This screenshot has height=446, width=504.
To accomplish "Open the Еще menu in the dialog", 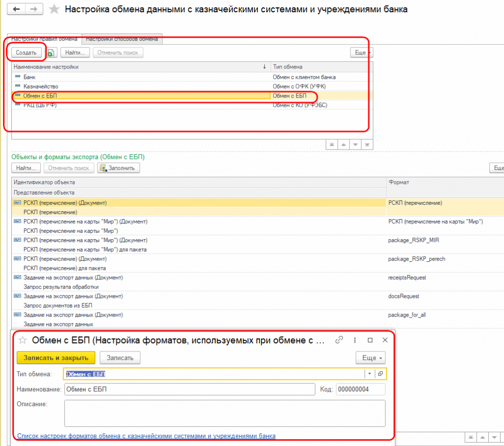I will pyautogui.click(x=371, y=358).
